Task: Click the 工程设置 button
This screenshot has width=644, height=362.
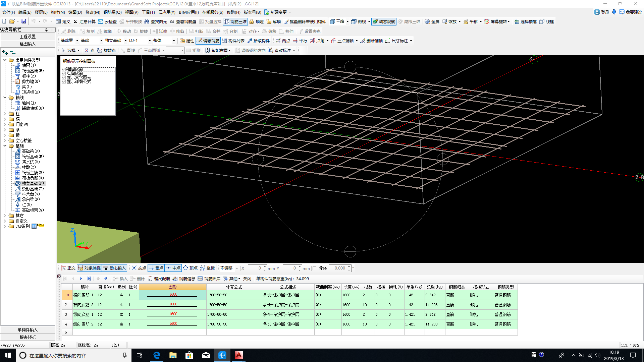Action: [28, 37]
